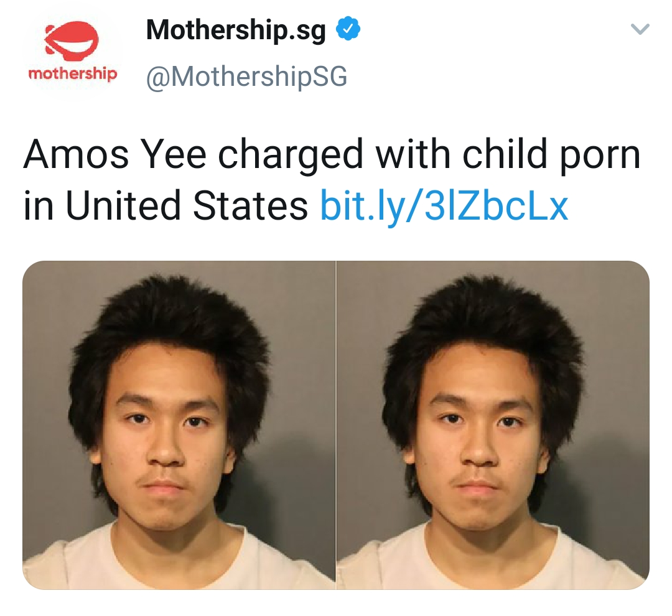
Task: View the left photo in the tweet
Action: coord(179,425)
